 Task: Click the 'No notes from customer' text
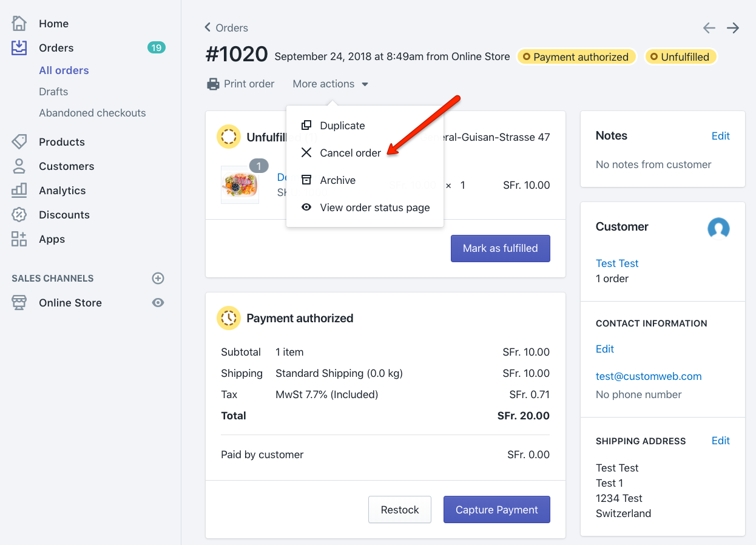click(653, 164)
